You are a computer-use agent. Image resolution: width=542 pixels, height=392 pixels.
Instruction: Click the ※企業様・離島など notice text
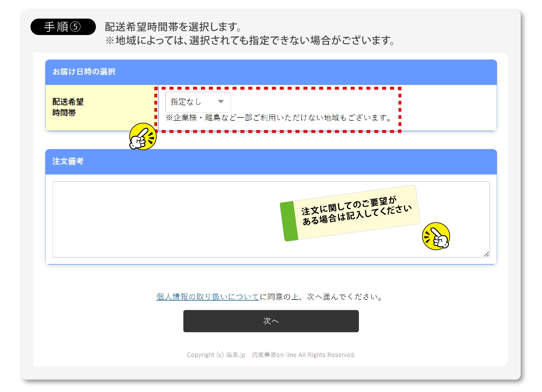[278, 118]
